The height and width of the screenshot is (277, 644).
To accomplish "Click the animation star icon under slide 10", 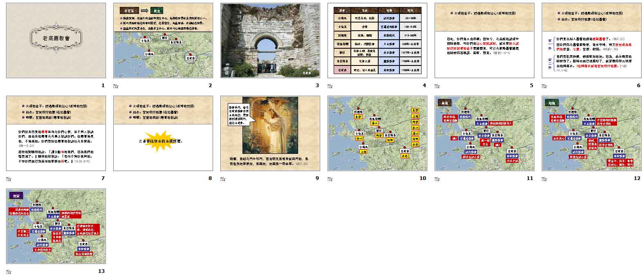I will click(330, 178).
